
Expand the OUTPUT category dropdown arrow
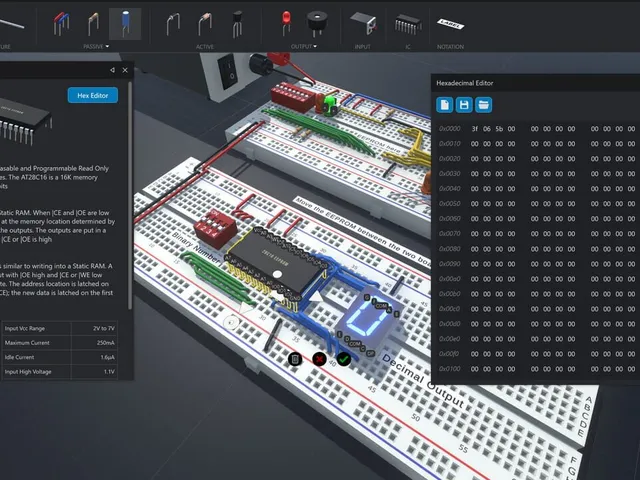(x=315, y=47)
